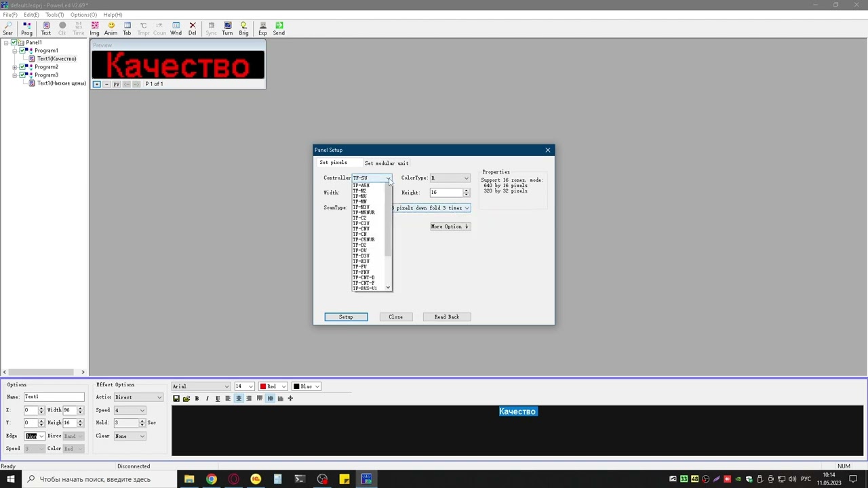Open file using the editor folder icon
The width and height of the screenshot is (868, 488).
coord(186,399)
